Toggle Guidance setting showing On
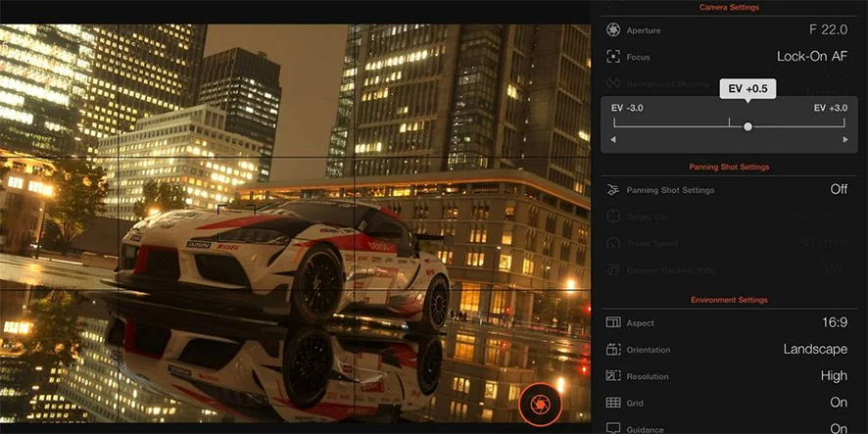This screenshot has width=868, height=434. click(x=839, y=428)
